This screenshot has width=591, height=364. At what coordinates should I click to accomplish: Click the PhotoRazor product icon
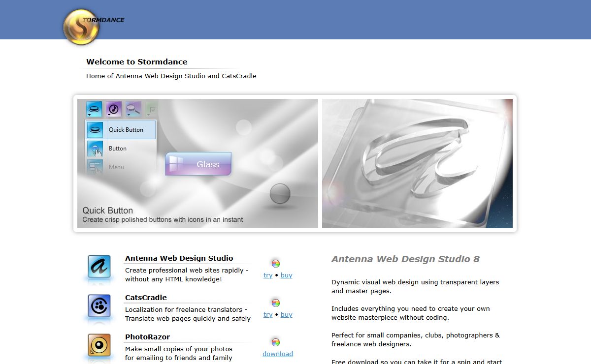99,345
